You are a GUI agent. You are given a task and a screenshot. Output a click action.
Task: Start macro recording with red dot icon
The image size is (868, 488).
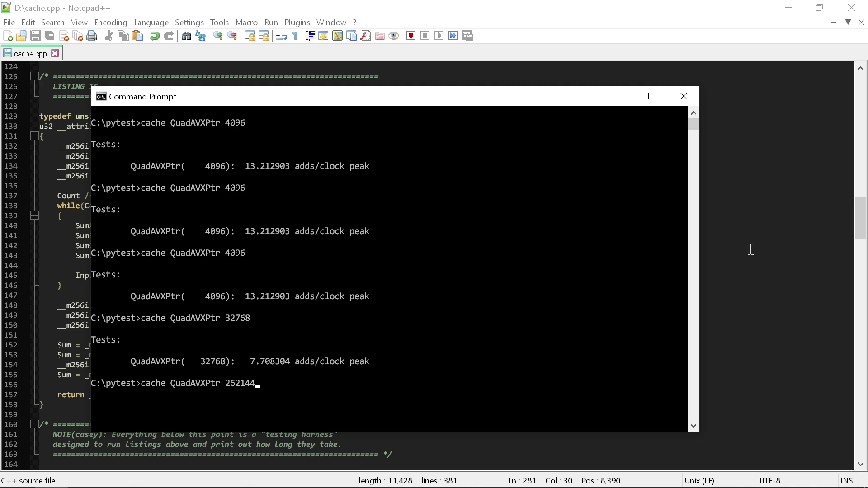[x=410, y=36]
